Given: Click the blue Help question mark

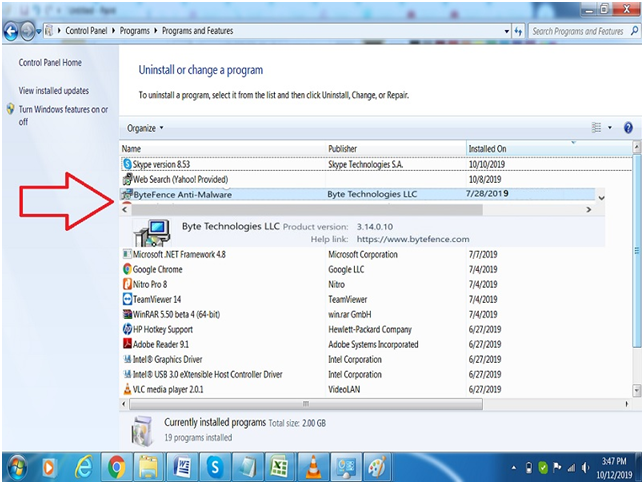Looking at the screenshot, I should 628,128.
